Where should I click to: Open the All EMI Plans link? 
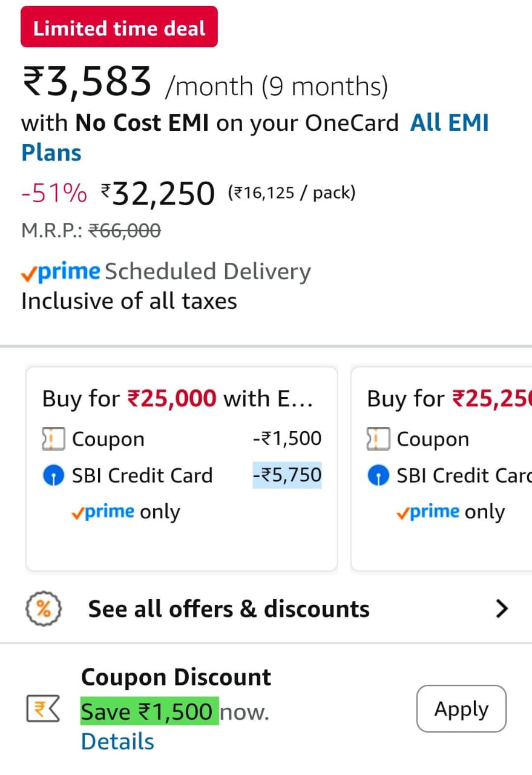(255, 137)
